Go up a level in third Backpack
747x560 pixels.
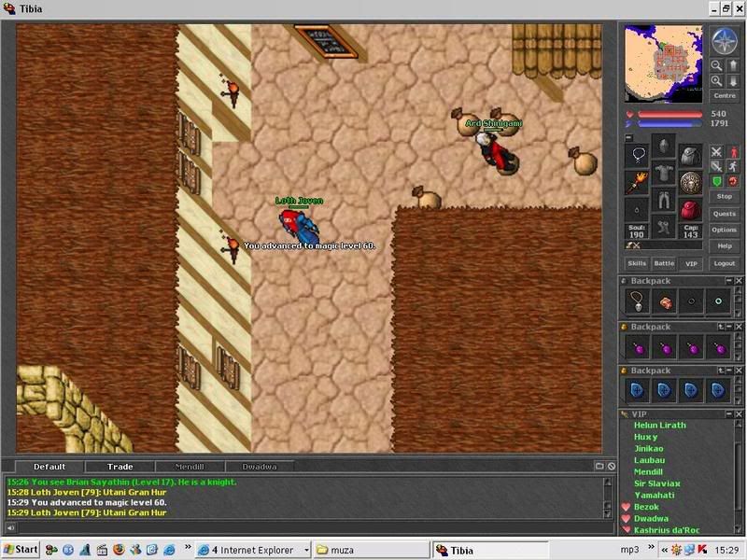[721, 370]
